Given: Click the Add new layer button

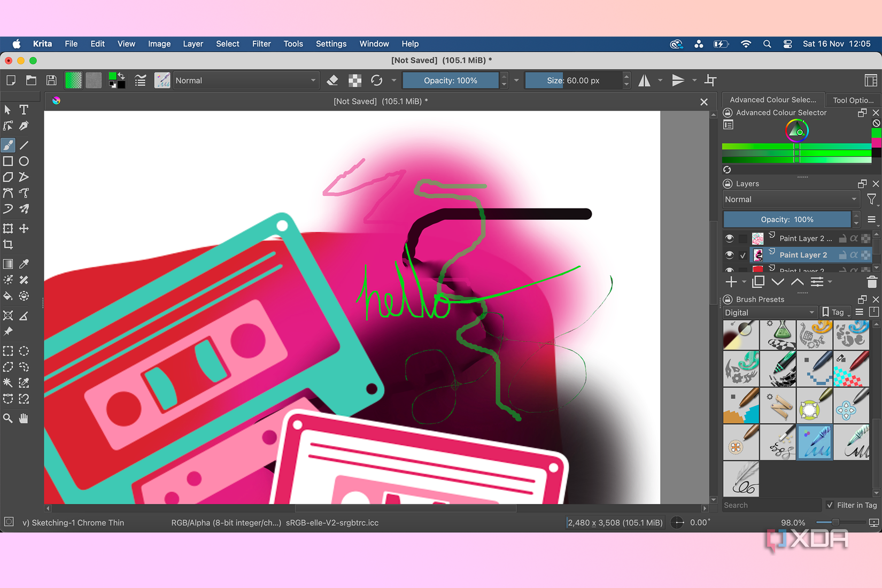Looking at the screenshot, I should (731, 282).
